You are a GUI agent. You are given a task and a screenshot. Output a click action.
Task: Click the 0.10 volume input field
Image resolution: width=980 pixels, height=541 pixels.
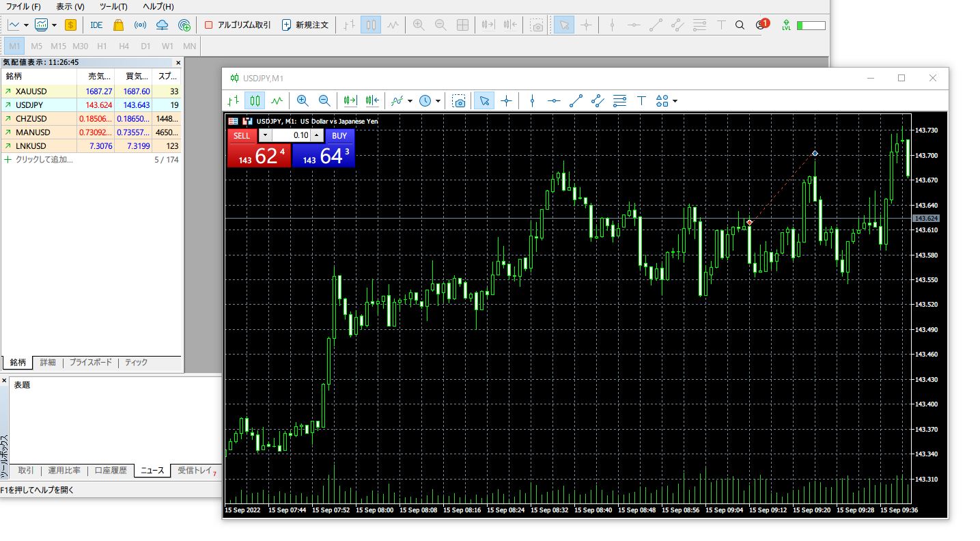pyautogui.click(x=290, y=135)
